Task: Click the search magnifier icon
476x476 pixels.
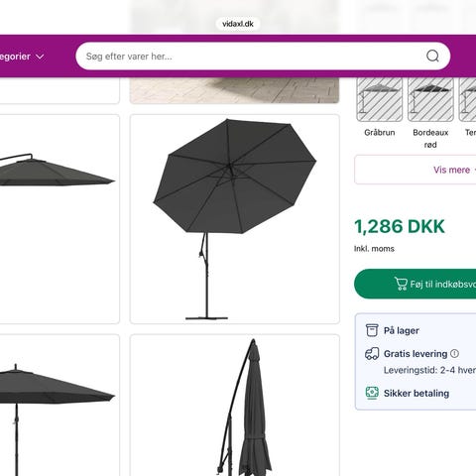Action: 432,57
